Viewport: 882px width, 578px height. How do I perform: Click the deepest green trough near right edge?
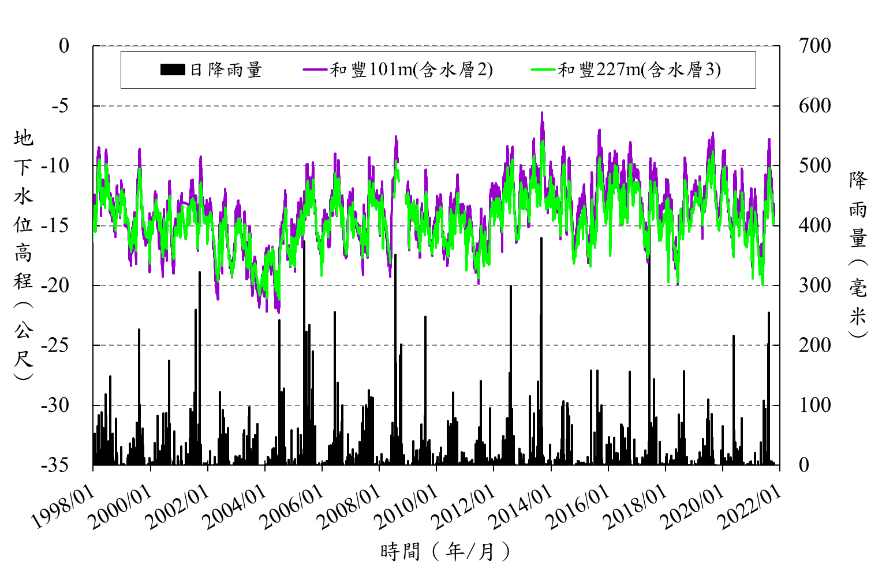763,283
